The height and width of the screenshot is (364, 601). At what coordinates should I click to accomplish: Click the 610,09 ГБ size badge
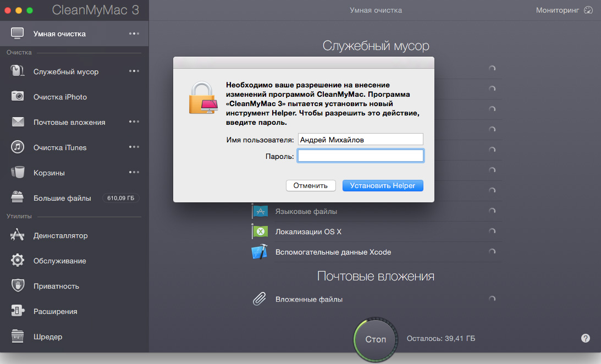(x=121, y=198)
